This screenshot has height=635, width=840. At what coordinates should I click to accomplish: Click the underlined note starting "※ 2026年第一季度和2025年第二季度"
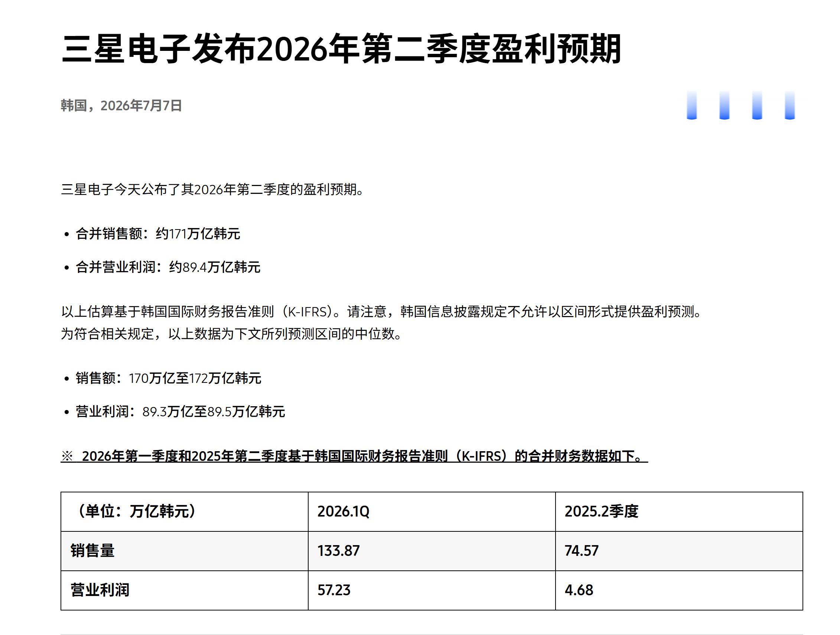click(x=354, y=456)
